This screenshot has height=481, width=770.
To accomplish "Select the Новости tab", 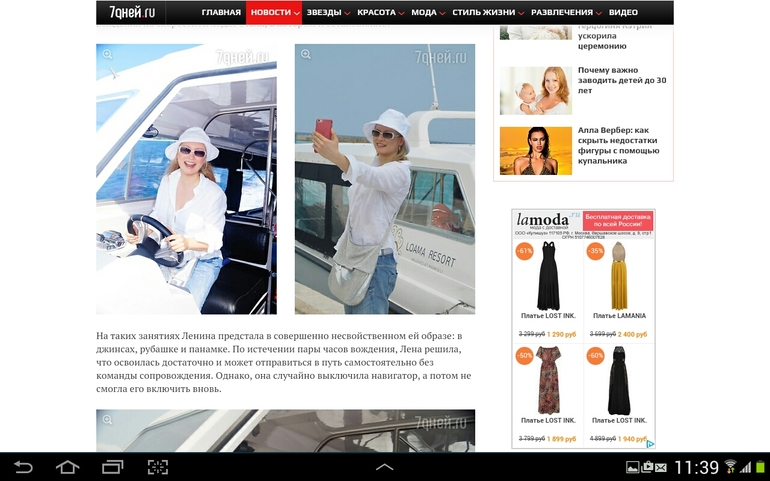I will pyautogui.click(x=273, y=12).
